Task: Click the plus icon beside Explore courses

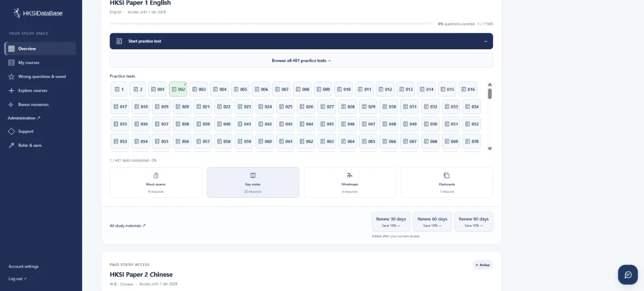Action: (x=11, y=91)
